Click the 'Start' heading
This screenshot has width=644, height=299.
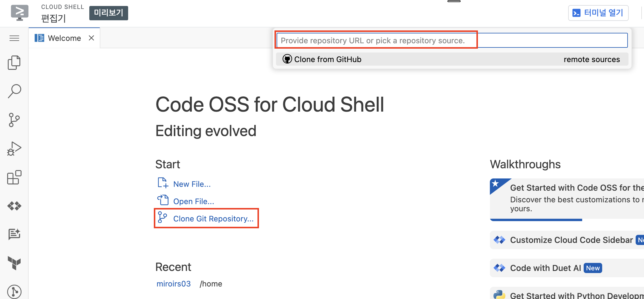coord(168,164)
